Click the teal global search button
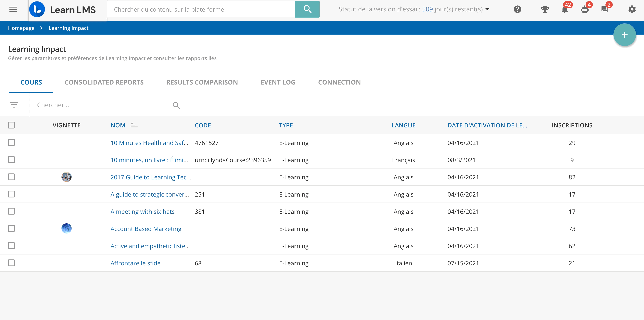The image size is (644, 320). [307, 10]
